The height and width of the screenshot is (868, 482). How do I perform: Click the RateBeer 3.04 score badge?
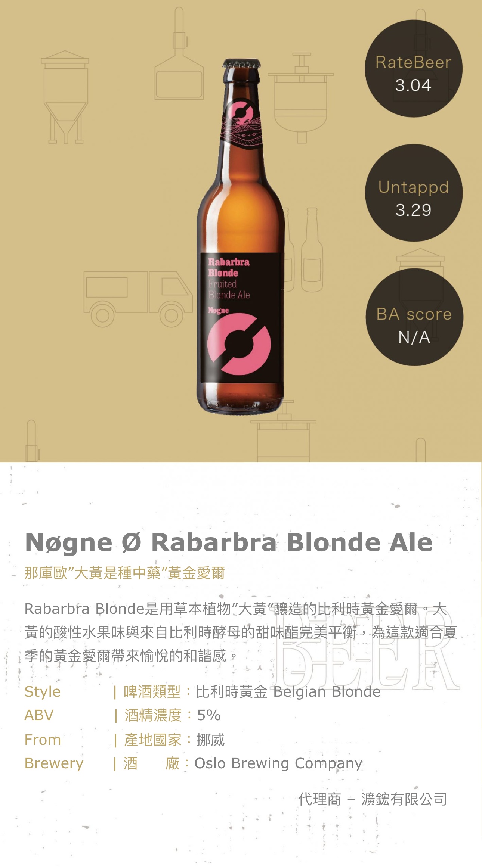tap(414, 68)
